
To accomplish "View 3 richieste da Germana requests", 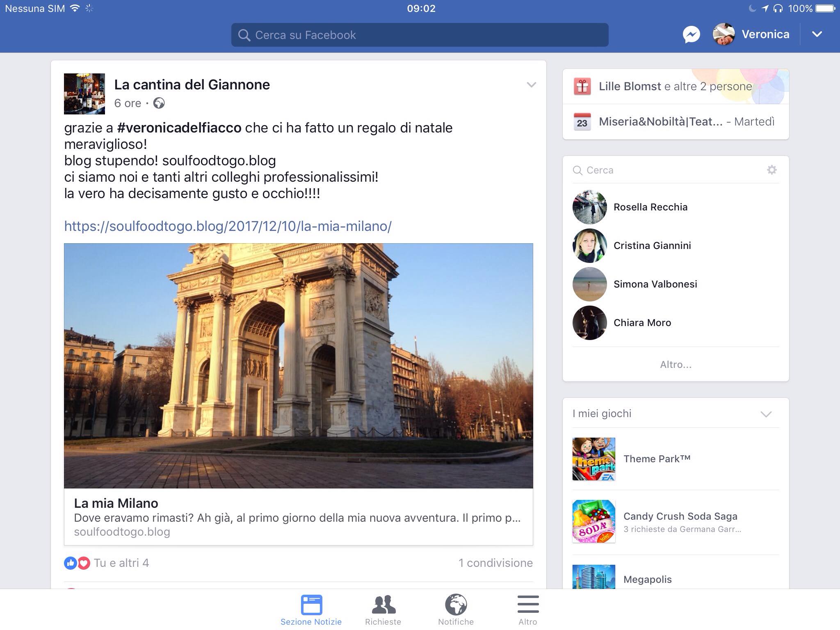I will pos(682,530).
